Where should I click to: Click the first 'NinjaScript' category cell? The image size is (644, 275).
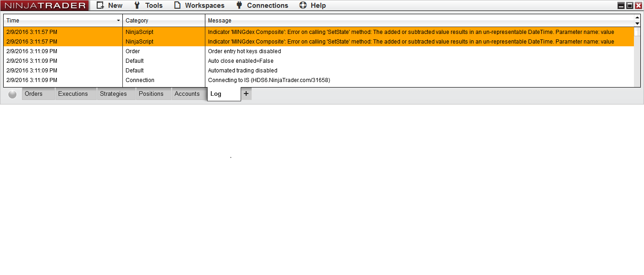coord(164,32)
